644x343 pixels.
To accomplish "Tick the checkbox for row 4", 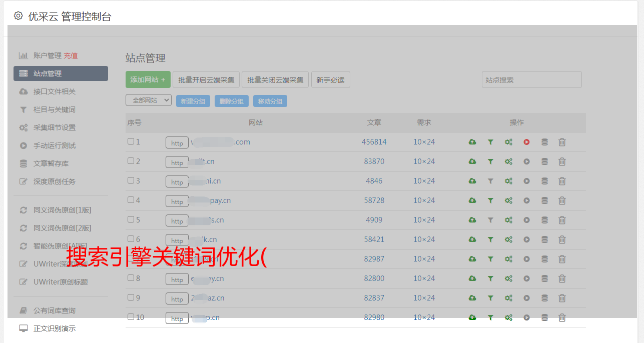I will (x=131, y=200).
